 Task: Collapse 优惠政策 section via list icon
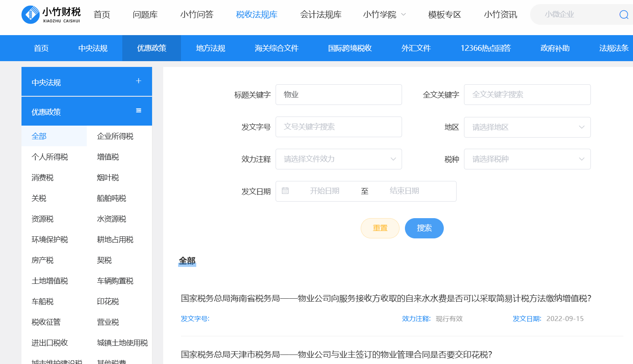(x=138, y=111)
